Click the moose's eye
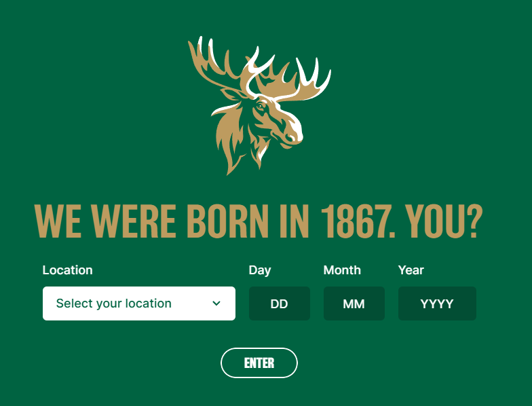Image resolution: width=532 pixels, height=406 pixels. [261, 106]
